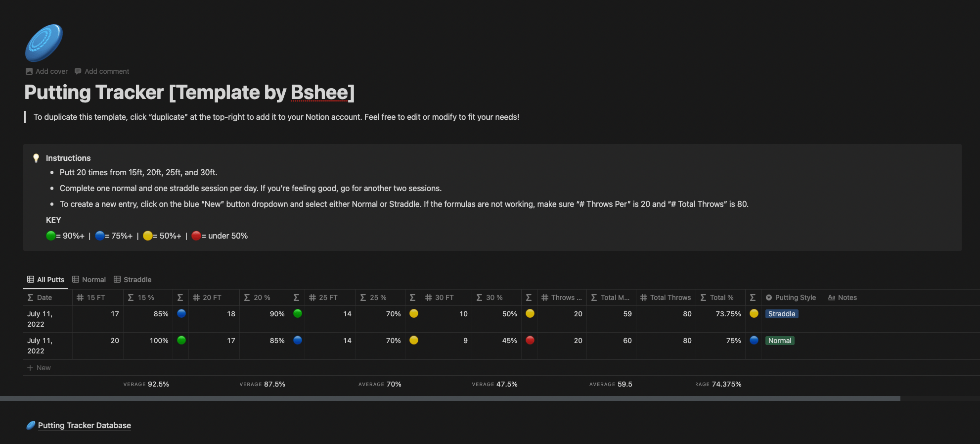Open the 25 % column header menu

380,297
